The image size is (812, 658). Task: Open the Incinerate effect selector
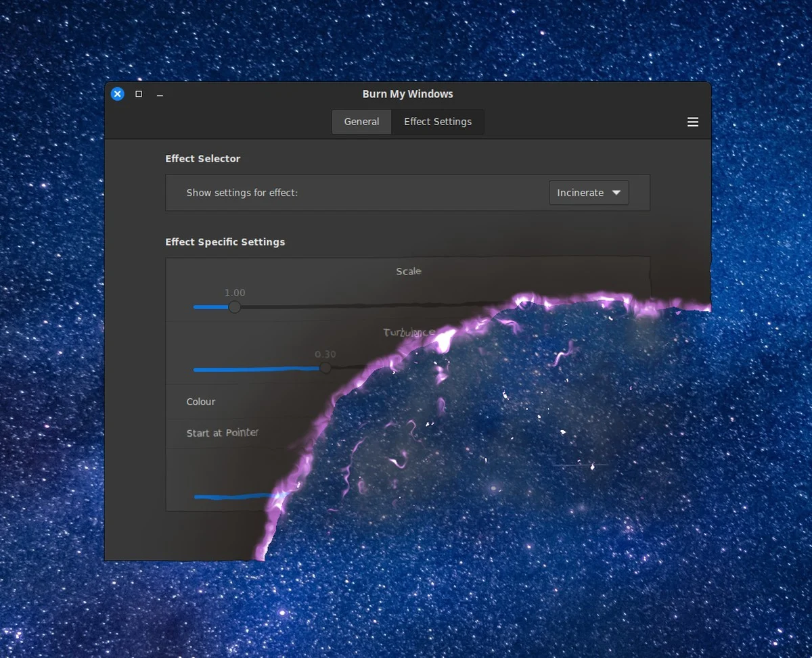click(589, 193)
